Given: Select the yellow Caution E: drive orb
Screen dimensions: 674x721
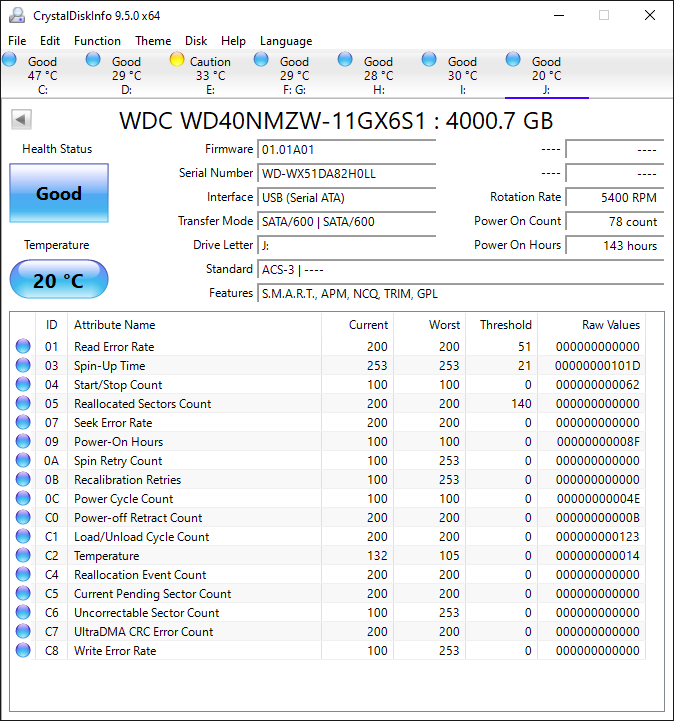Looking at the screenshot, I should pos(177,59).
